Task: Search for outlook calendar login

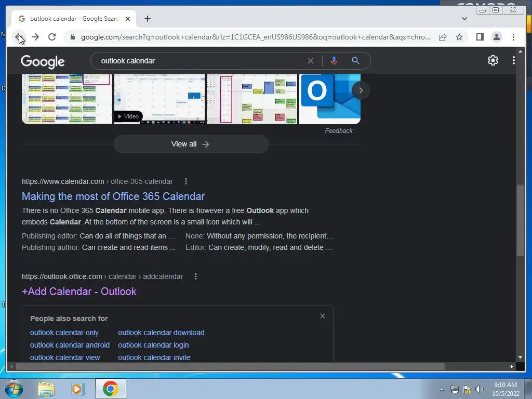Action: click(153, 345)
